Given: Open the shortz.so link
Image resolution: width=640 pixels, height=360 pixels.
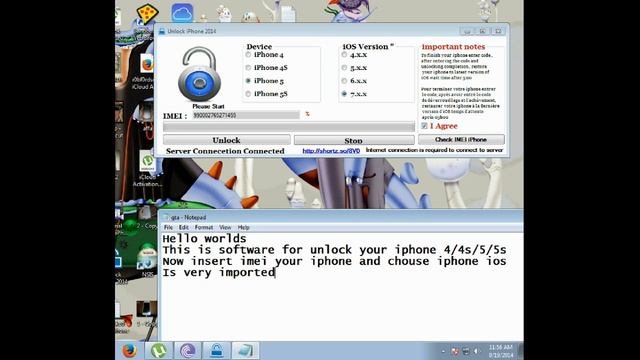Looking at the screenshot, I should pyautogui.click(x=331, y=151).
